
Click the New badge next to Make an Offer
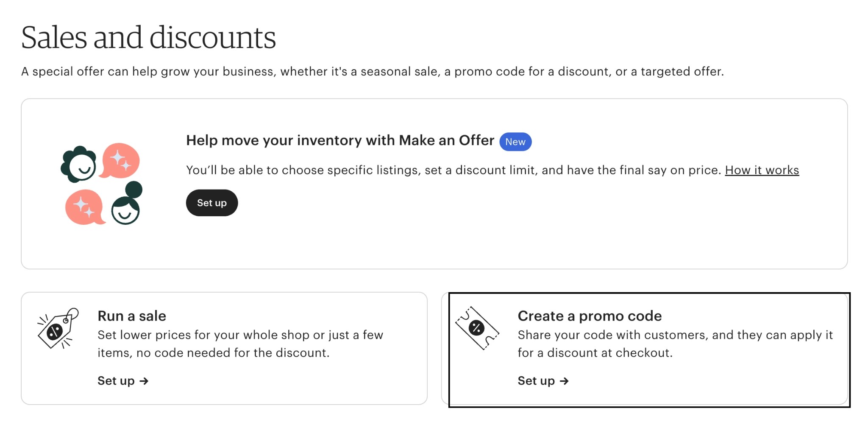tap(515, 142)
